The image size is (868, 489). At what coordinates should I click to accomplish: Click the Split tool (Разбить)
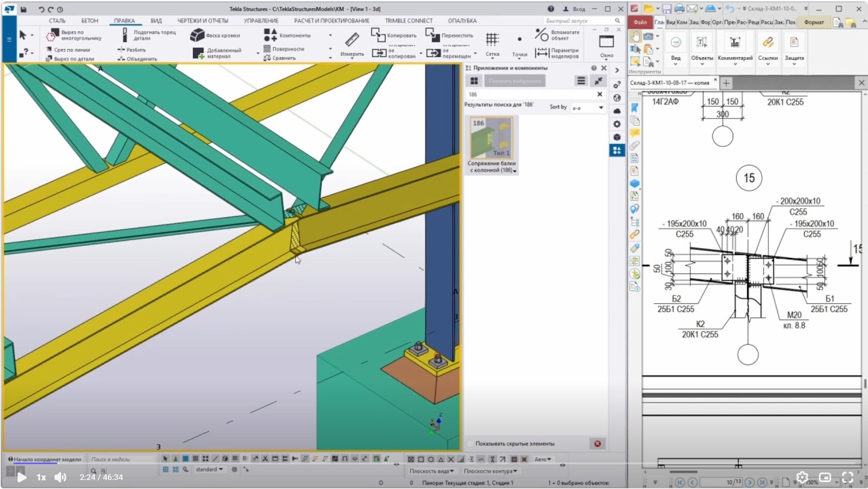point(131,50)
